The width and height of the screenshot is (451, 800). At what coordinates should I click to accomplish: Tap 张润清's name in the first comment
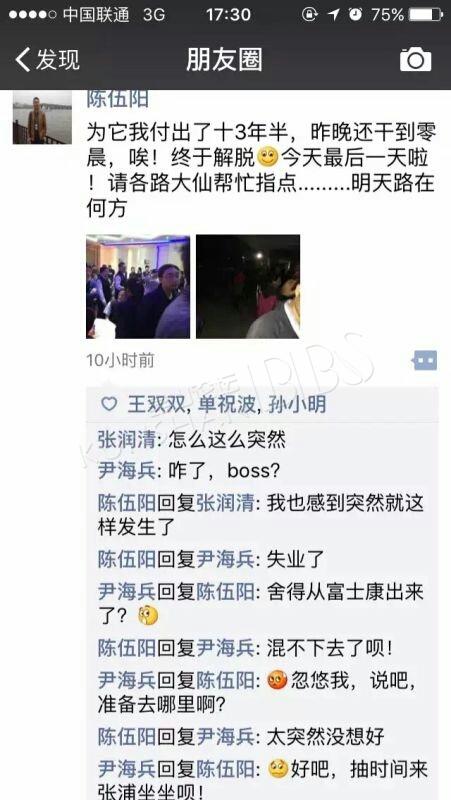tap(127, 439)
